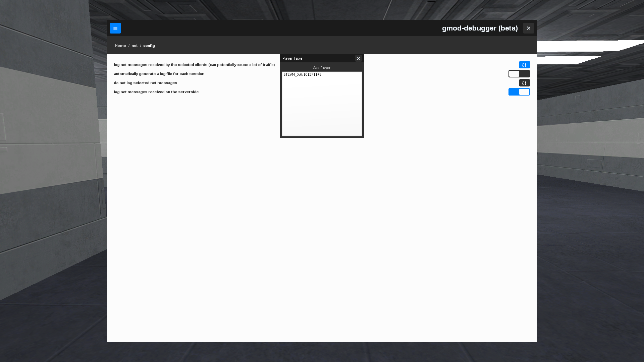
Task: Enable automatic log file generation per session
Action: pyautogui.click(x=519, y=74)
